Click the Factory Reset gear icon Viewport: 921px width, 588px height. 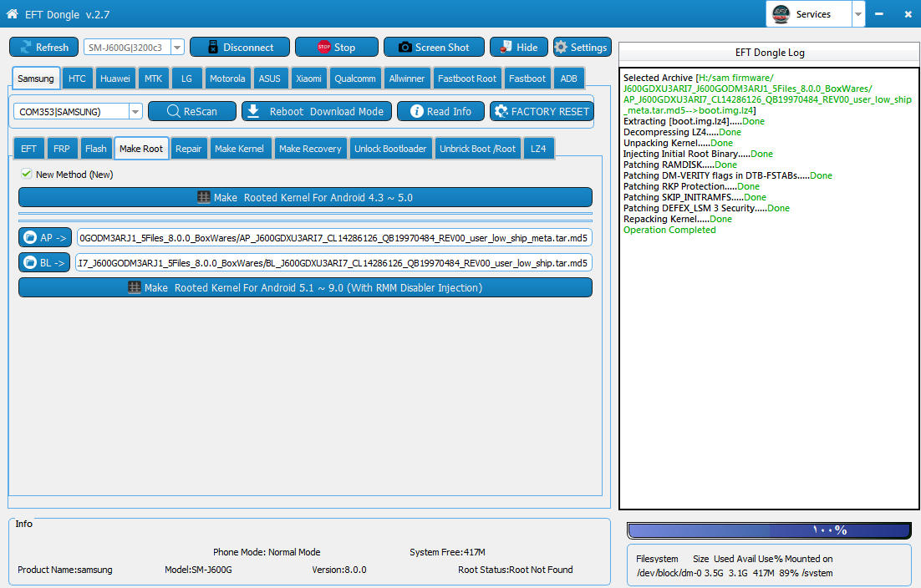(501, 111)
